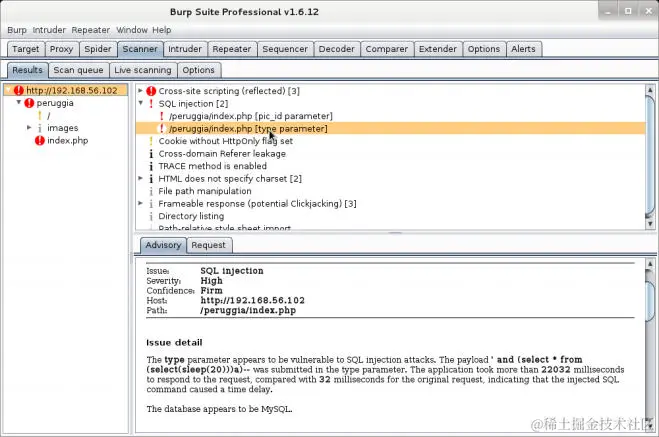This screenshot has width=659, height=437.
Task: Collapse the http://192.168.56.102 host node
Action: click(x=8, y=90)
